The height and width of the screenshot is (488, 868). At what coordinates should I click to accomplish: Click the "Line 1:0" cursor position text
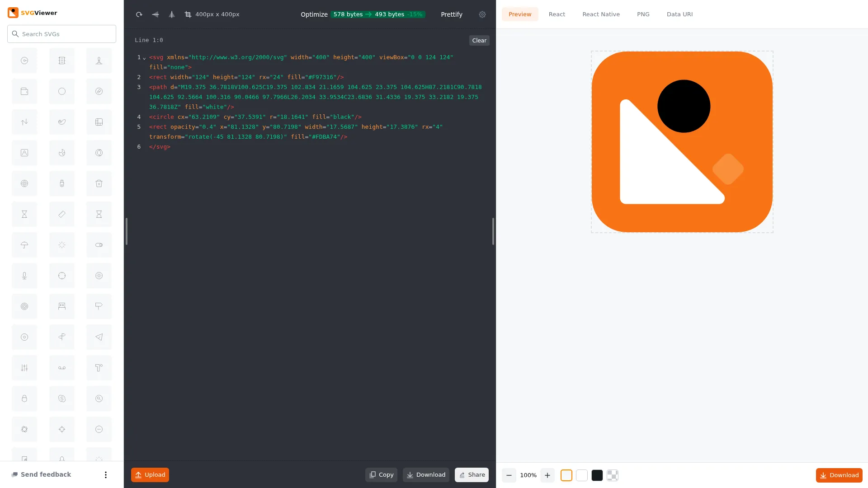(x=149, y=40)
